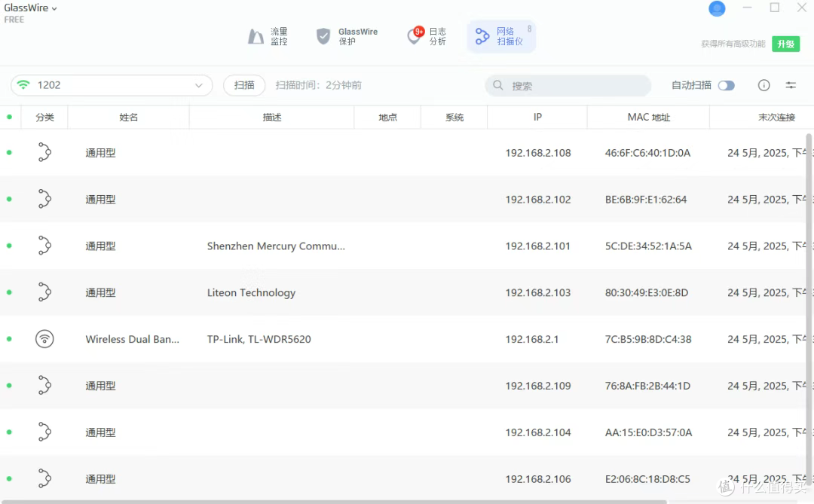The height and width of the screenshot is (504, 814).
Task: Click into the 搜索 search field
Action: click(x=577, y=86)
